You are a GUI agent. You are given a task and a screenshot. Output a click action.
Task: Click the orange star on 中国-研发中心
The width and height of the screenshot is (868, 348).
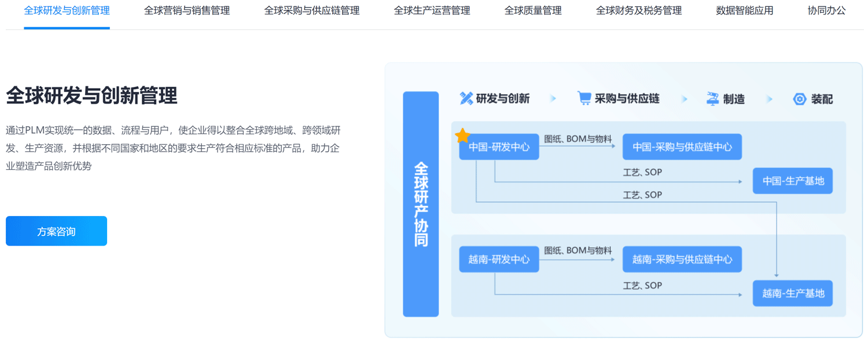point(462,136)
